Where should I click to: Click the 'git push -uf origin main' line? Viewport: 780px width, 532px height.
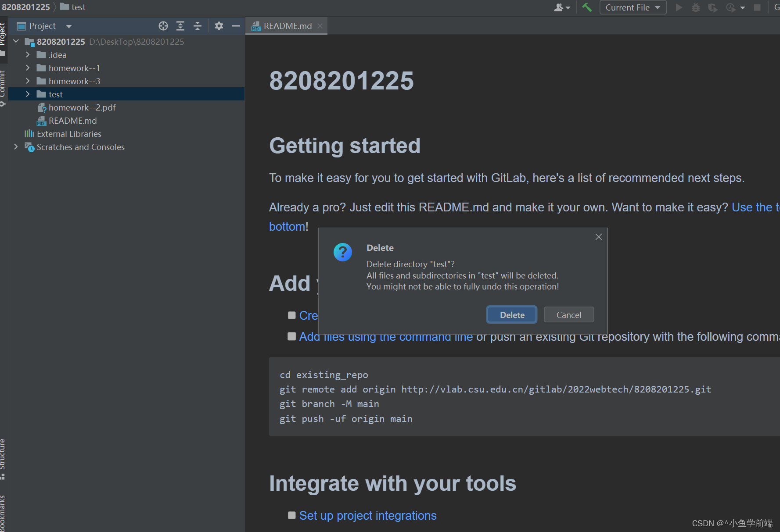[x=346, y=419]
